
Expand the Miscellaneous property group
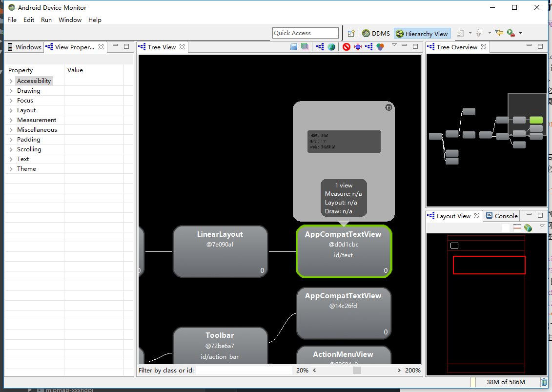pyautogui.click(x=11, y=130)
